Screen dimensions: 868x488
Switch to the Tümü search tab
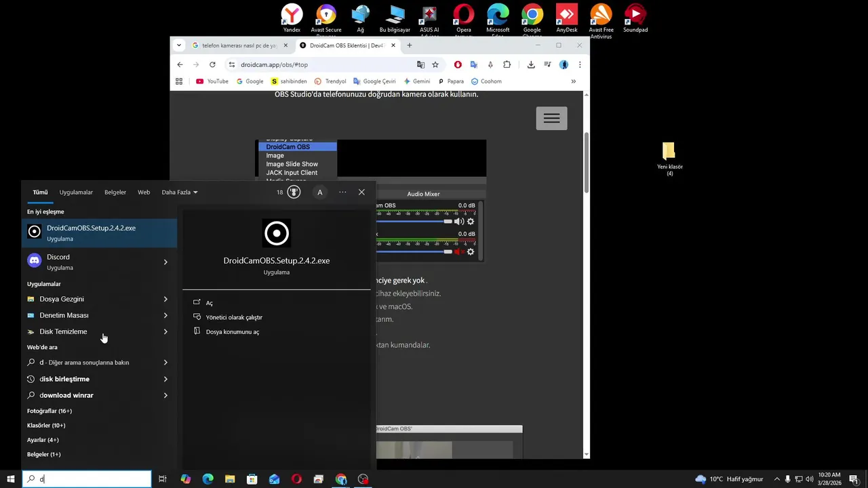pyautogui.click(x=40, y=192)
